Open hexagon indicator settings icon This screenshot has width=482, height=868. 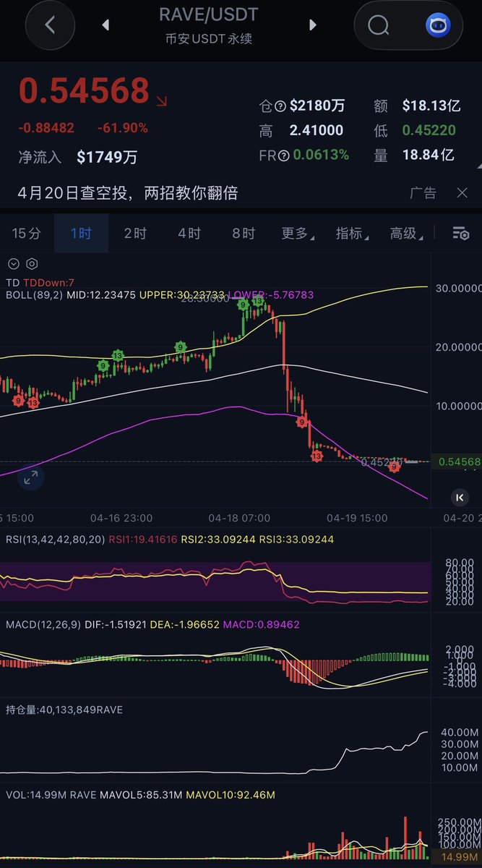31,264
